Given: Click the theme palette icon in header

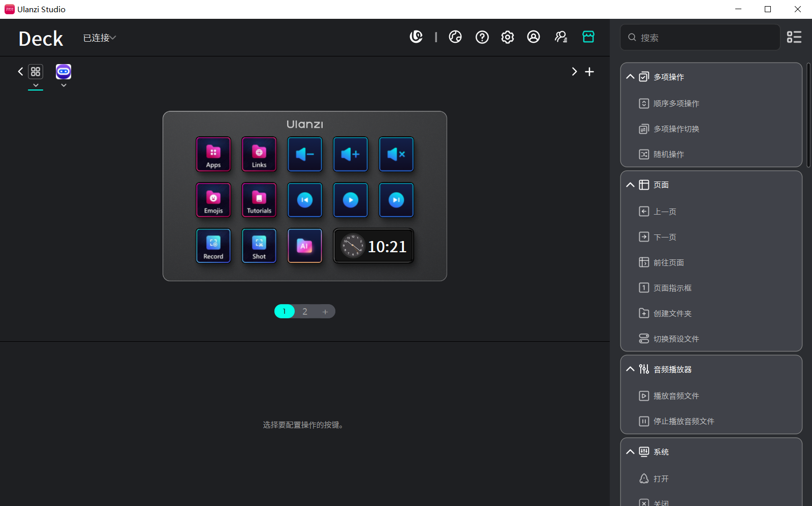Looking at the screenshot, I should tap(455, 37).
